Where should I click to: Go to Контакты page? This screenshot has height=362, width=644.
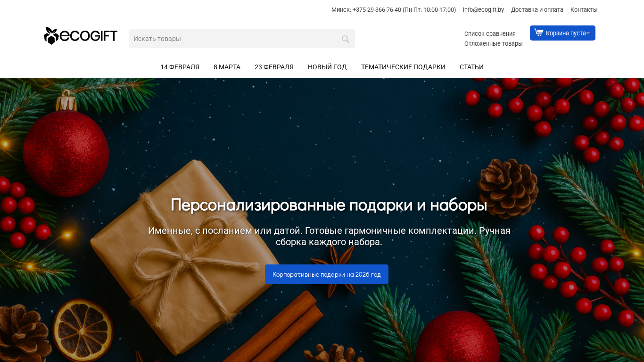tap(584, 10)
